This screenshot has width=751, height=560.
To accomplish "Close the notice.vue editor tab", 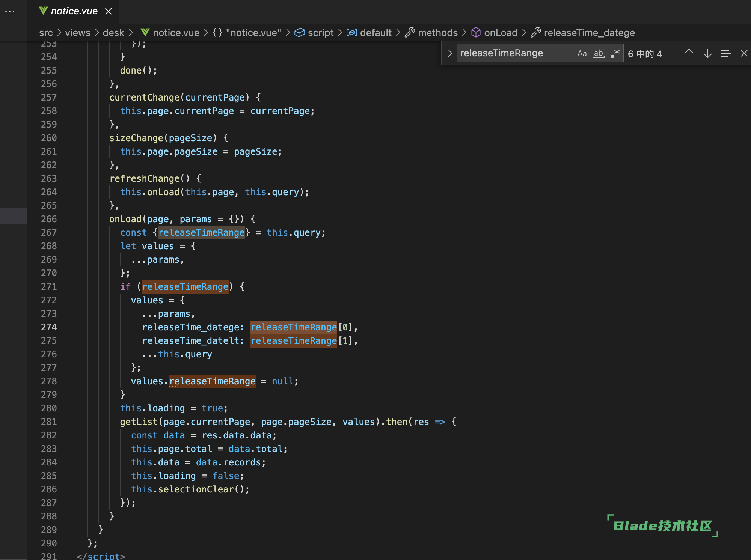I will pos(109,11).
